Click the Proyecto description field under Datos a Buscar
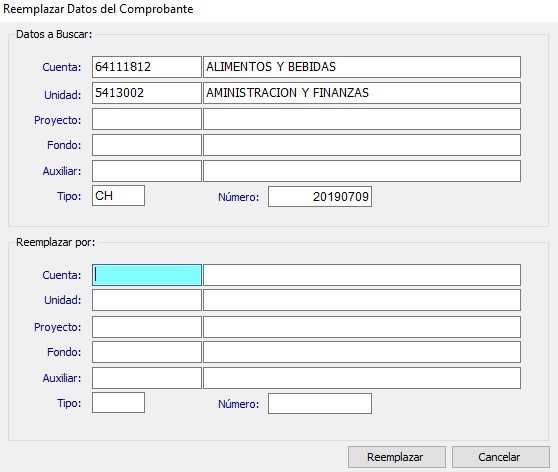The image size is (558, 472). click(x=362, y=119)
